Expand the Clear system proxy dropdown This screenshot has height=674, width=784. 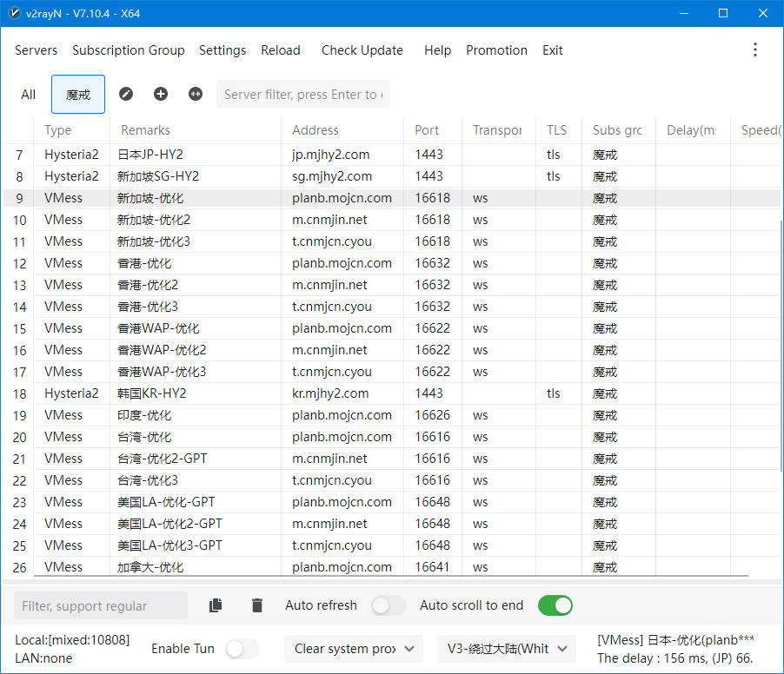point(354,649)
